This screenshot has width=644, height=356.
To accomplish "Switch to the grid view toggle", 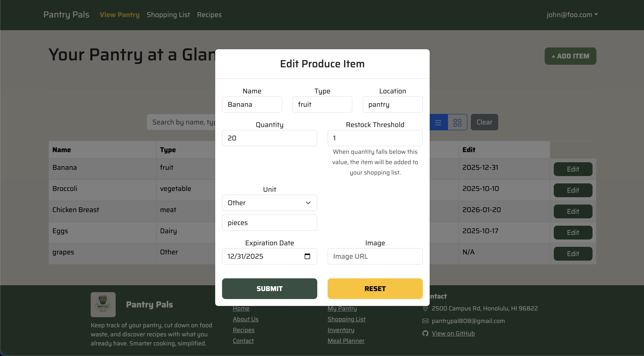I will tap(458, 122).
